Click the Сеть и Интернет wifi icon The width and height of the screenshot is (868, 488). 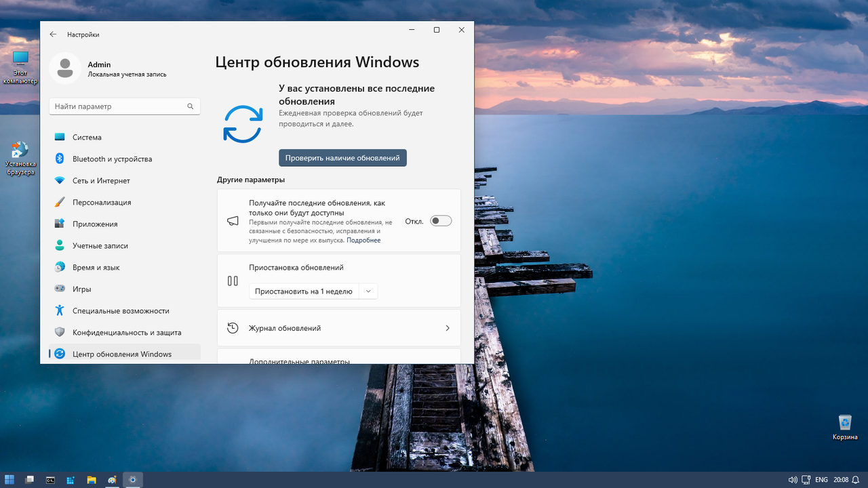tap(60, 180)
